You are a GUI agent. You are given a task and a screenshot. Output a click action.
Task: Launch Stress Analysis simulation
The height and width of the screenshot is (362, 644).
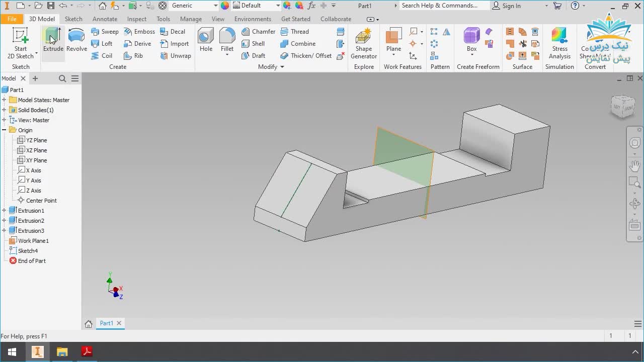(x=559, y=43)
